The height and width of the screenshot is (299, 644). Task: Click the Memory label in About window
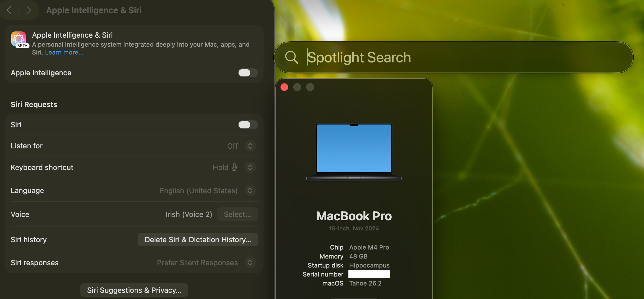coord(332,256)
